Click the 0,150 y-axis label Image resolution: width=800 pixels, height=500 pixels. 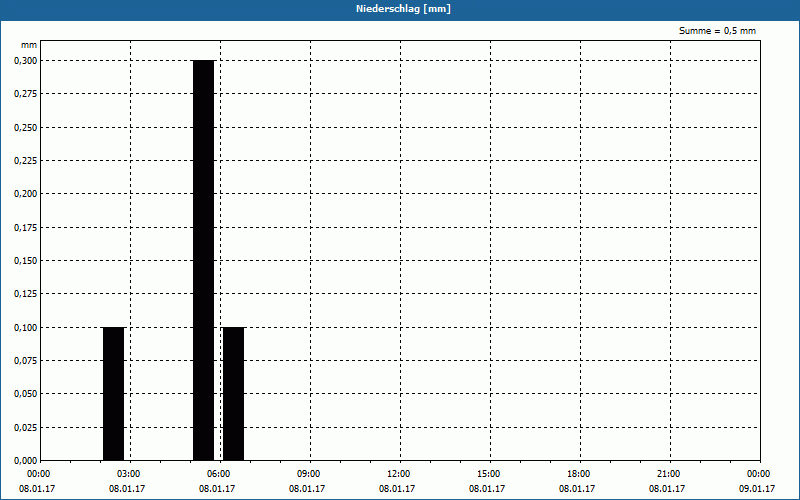pos(26,261)
